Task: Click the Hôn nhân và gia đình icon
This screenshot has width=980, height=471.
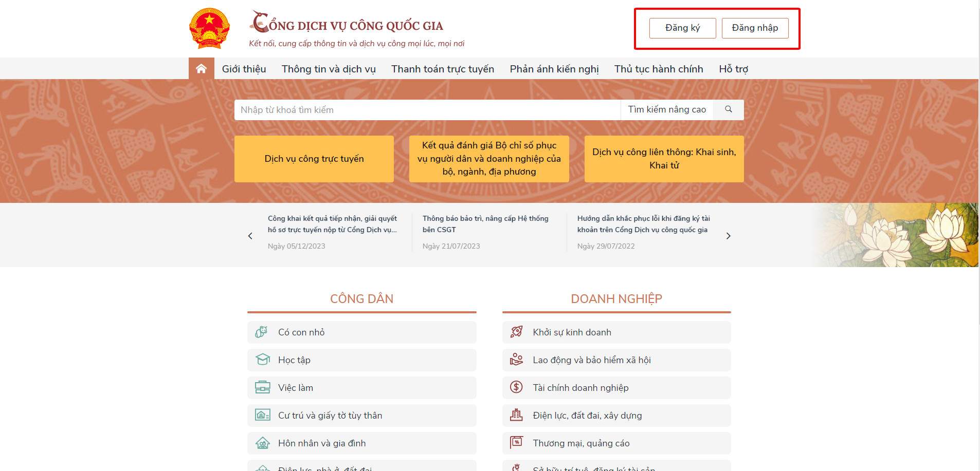Action: (263, 443)
